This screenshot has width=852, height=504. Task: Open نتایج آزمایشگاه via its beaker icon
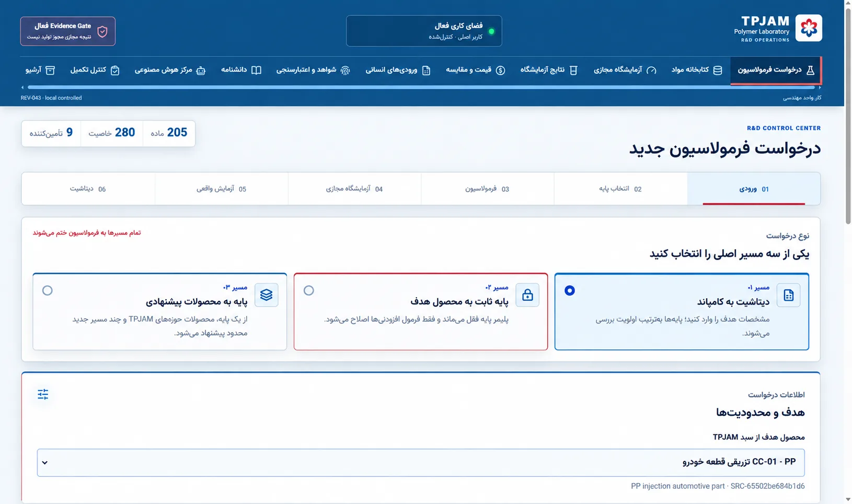pyautogui.click(x=573, y=70)
